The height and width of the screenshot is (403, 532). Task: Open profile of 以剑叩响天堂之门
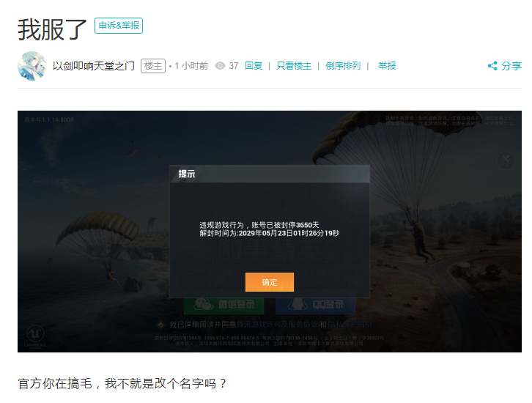click(x=94, y=66)
